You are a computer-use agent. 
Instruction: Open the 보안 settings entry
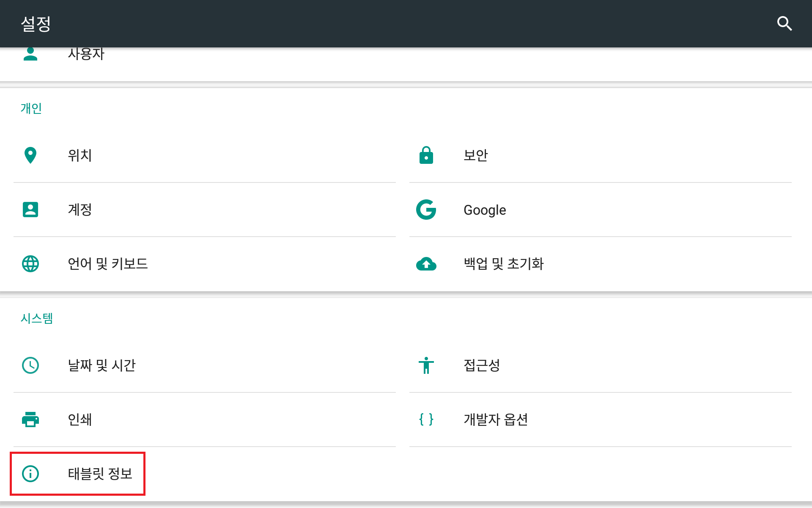point(476,155)
